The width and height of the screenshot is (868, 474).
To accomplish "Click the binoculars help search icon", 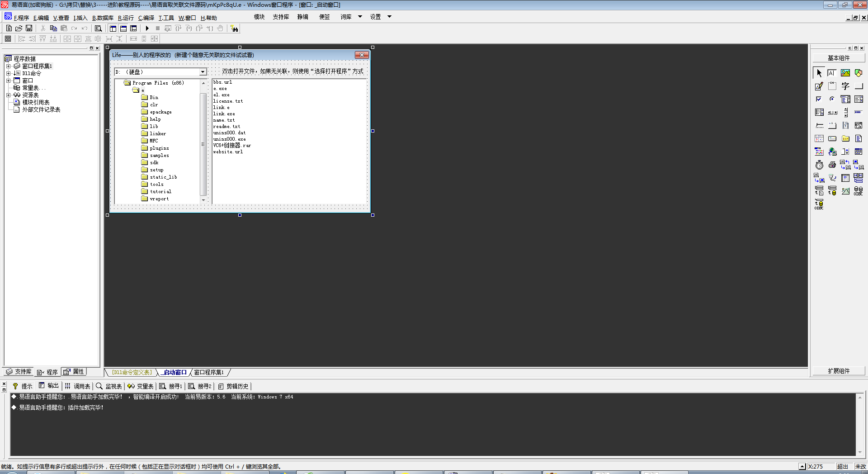I will click(234, 28).
